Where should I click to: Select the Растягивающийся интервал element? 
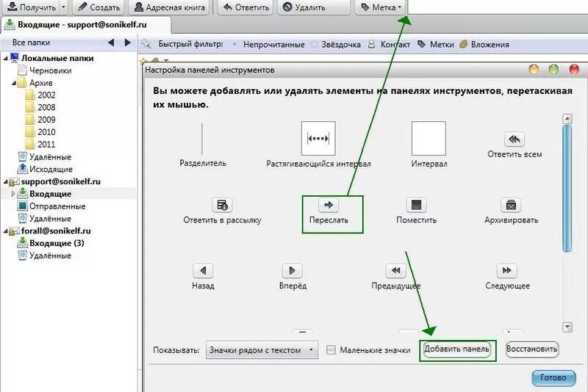coord(318,145)
